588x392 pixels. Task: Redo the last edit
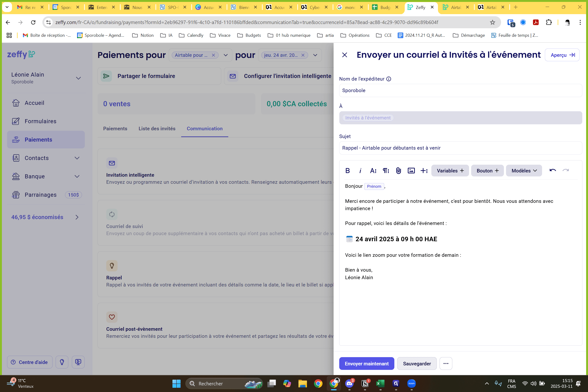[x=565, y=171]
